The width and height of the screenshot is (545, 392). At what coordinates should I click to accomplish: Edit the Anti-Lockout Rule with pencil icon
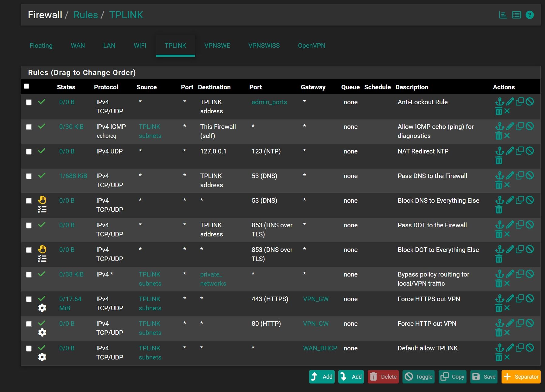point(510,101)
